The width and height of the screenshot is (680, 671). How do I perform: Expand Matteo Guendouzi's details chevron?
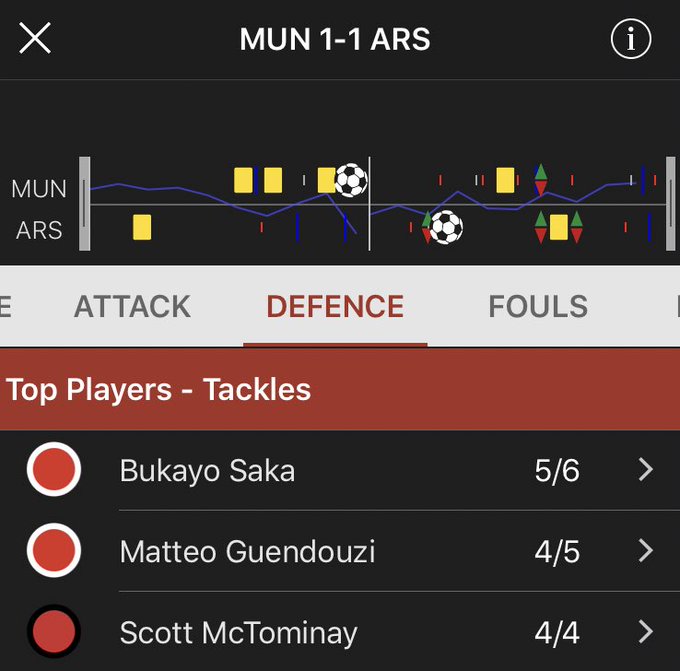pyautogui.click(x=646, y=550)
